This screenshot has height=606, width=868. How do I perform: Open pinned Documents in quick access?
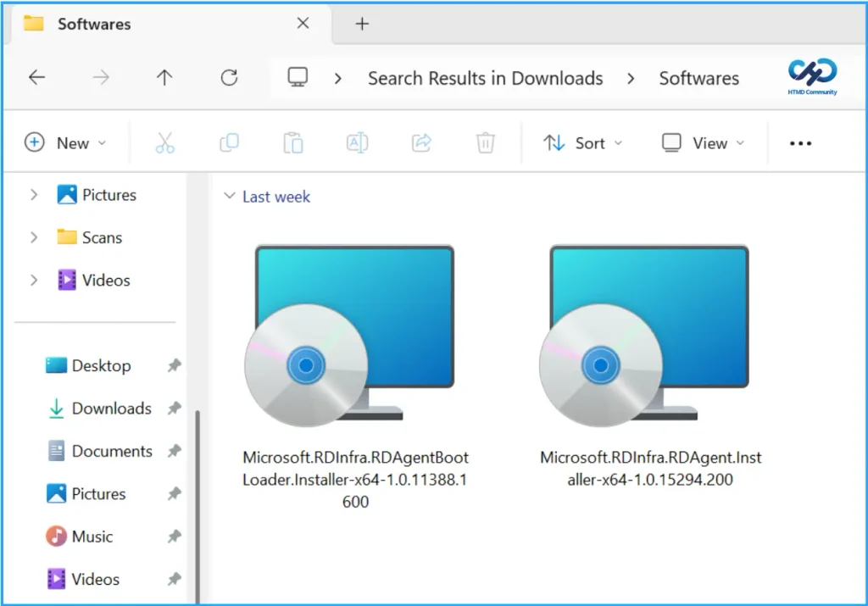[x=100, y=451]
